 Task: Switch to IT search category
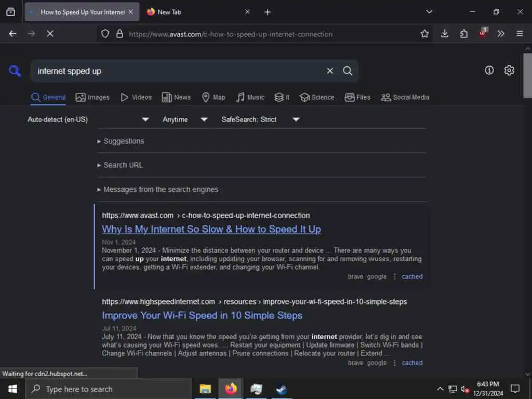pyautogui.click(x=282, y=97)
